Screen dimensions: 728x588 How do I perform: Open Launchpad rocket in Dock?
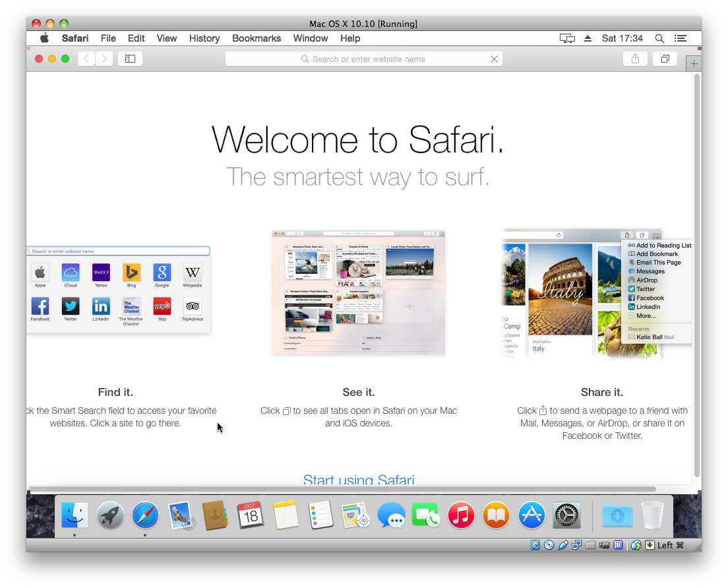(x=110, y=515)
